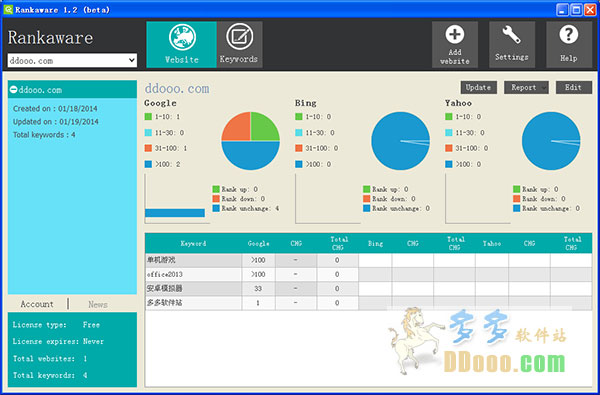The image size is (600, 395).
Task: Click the Google pie chart
Action: point(251,141)
